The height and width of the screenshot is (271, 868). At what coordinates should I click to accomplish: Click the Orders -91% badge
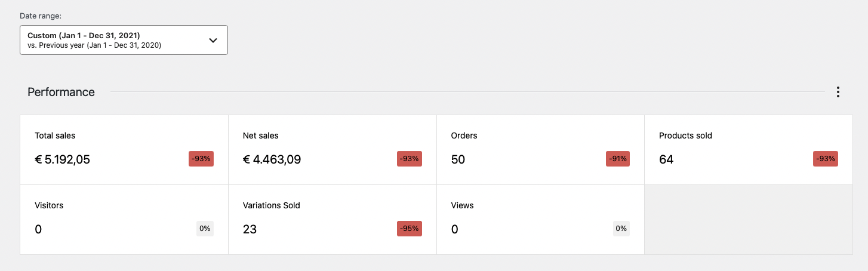coord(617,159)
